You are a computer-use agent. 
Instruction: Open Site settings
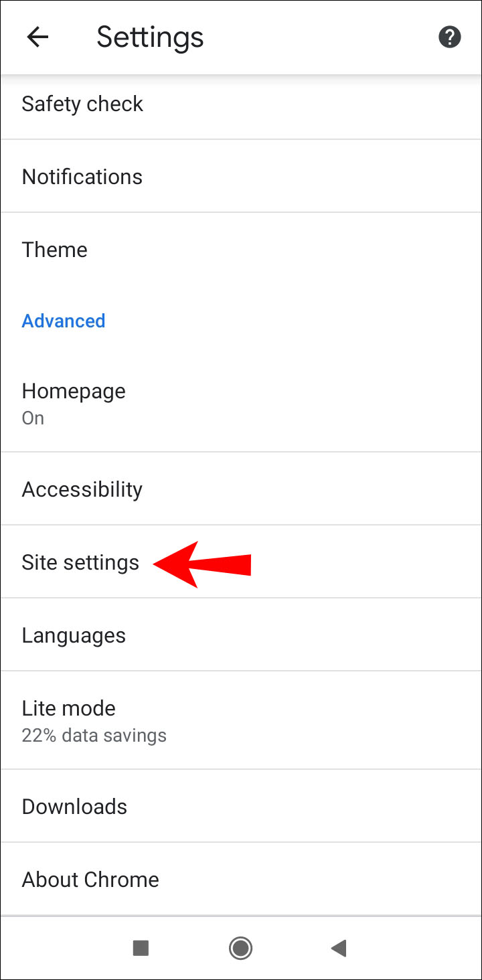241,562
